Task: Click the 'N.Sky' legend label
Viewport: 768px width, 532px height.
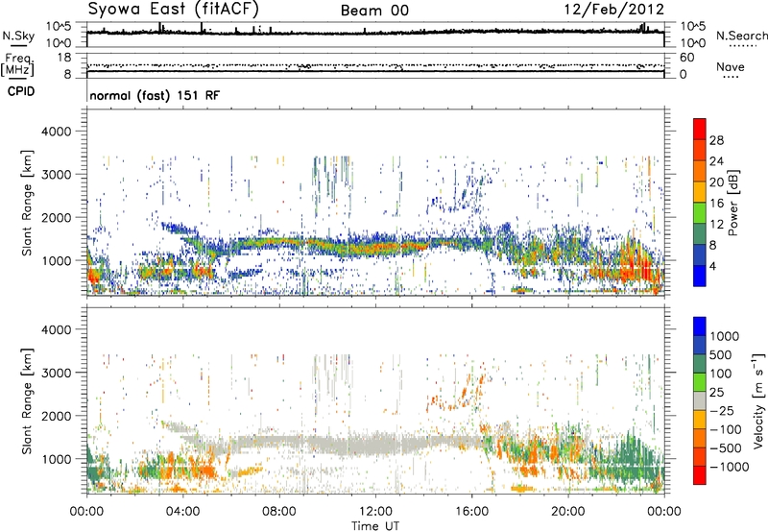Action: click(x=18, y=36)
